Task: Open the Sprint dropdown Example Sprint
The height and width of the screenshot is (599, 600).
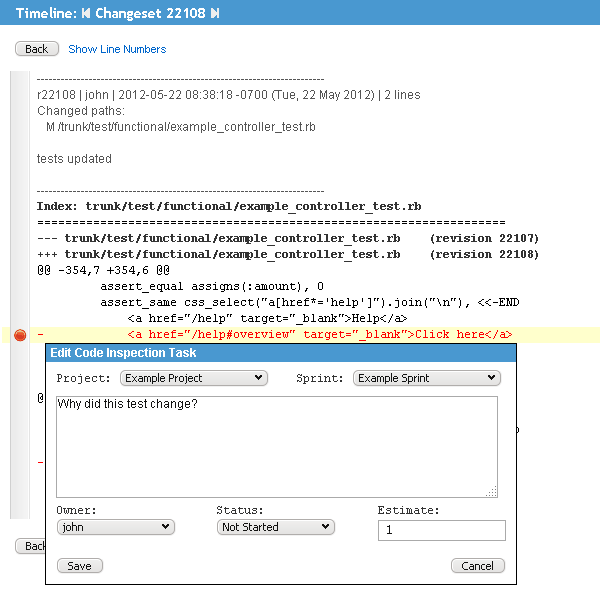Action: coord(427,378)
